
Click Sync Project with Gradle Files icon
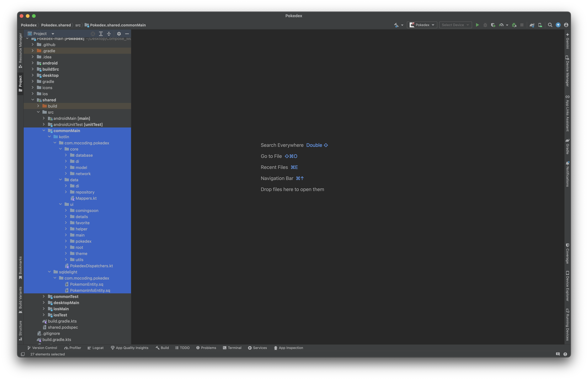(532, 25)
